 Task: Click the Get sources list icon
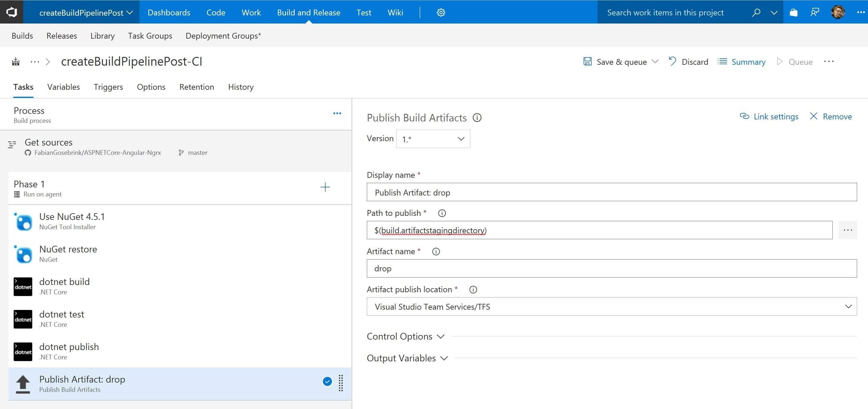click(12, 145)
